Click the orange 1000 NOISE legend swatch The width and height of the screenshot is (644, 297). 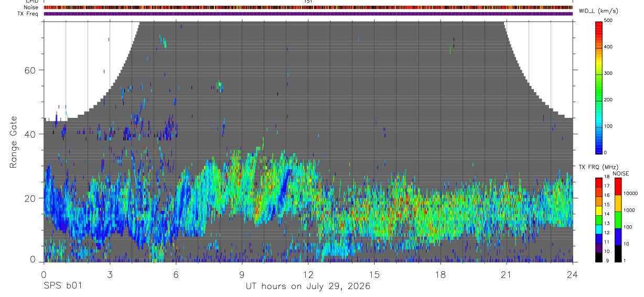coord(617,203)
